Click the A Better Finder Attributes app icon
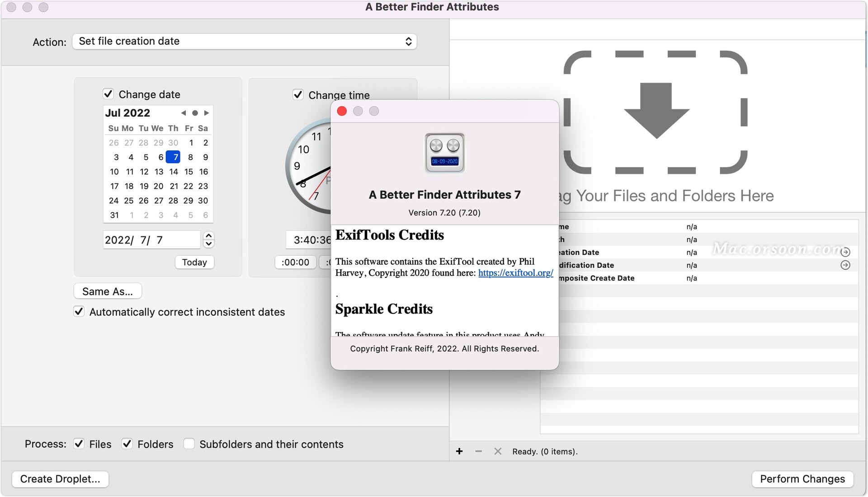868x497 pixels. [446, 151]
